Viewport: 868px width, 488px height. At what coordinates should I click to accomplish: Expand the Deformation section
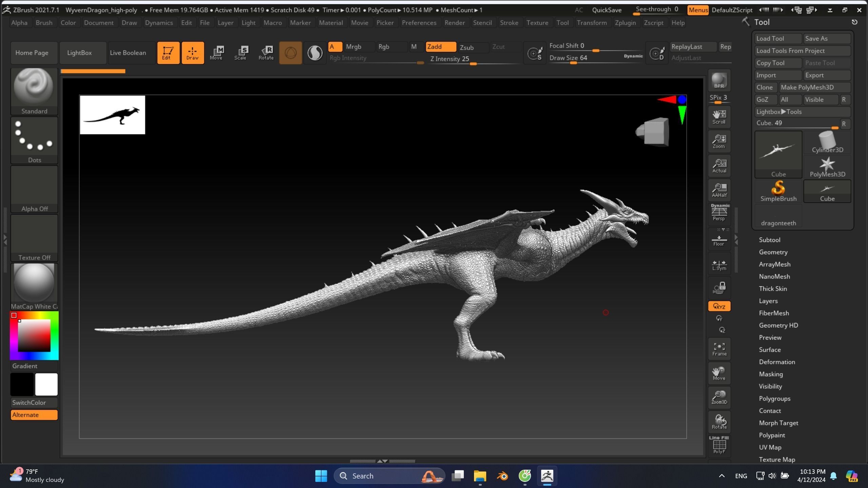click(777, 362)
